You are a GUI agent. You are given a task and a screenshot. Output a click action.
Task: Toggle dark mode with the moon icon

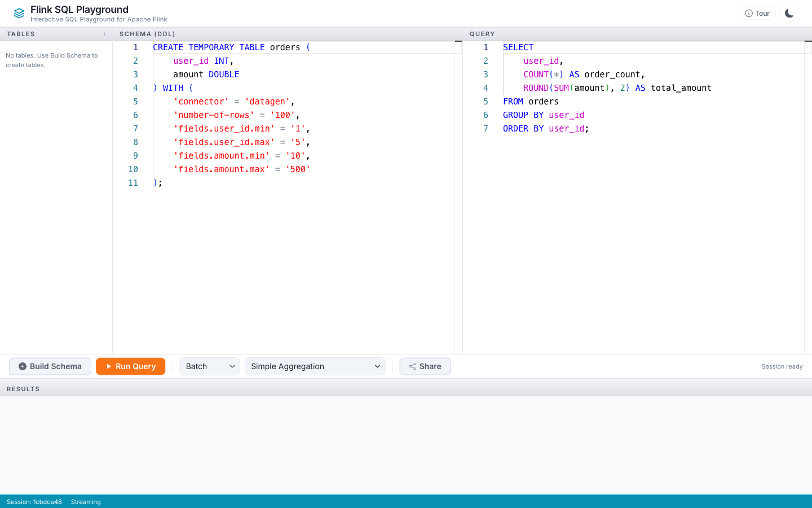tap(789, 13)
